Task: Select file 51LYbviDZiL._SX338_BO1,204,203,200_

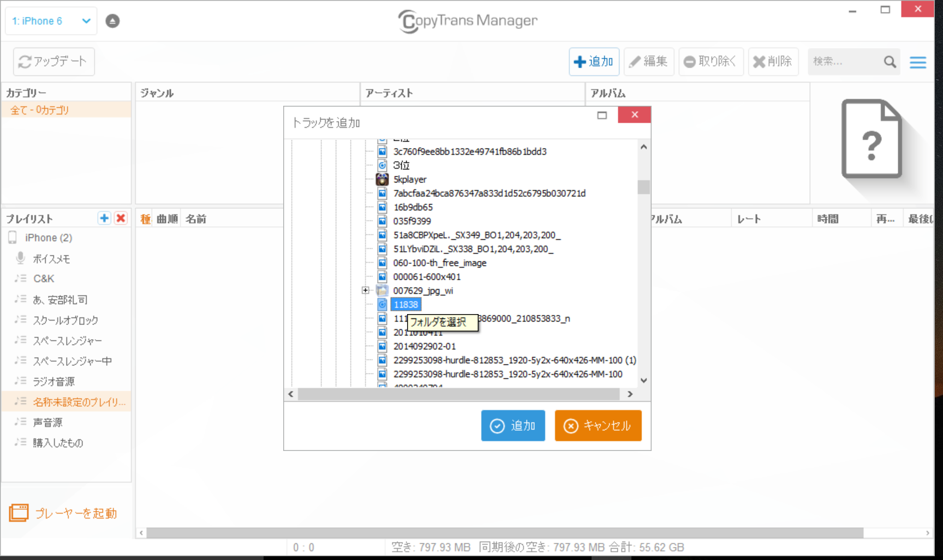Action: pos(473,249)
